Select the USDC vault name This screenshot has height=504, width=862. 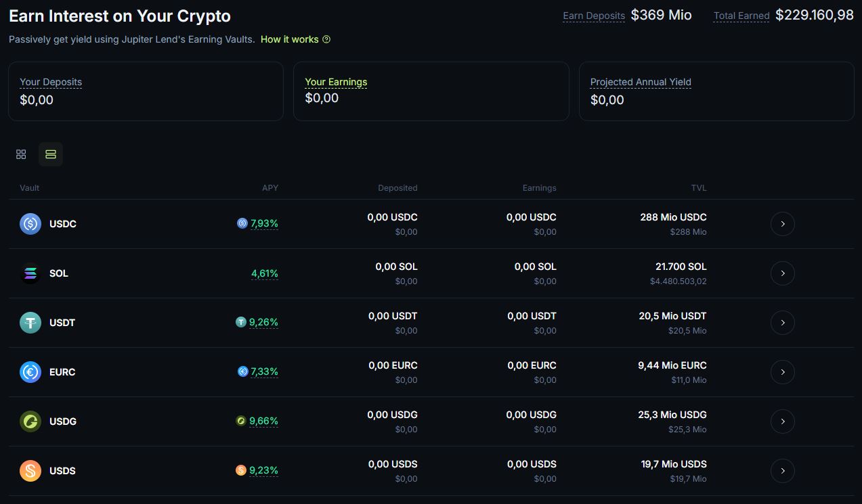63,224
